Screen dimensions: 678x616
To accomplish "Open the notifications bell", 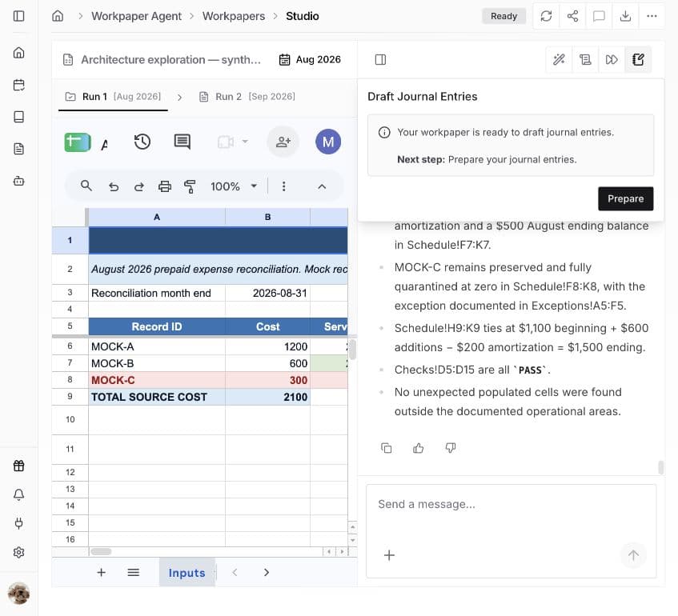I will (18, 494).
